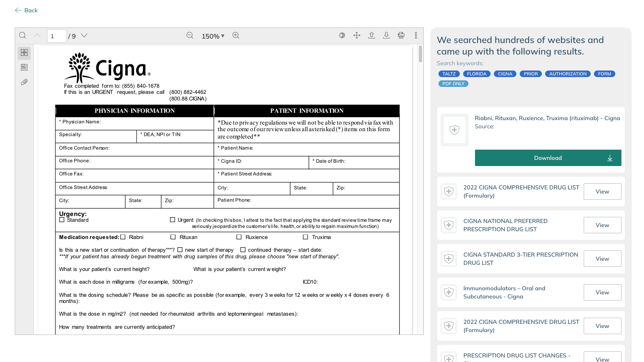The image size is (644, 362).
Task: Click the Riabni result document thumbnail
Action: pos(454,130)
